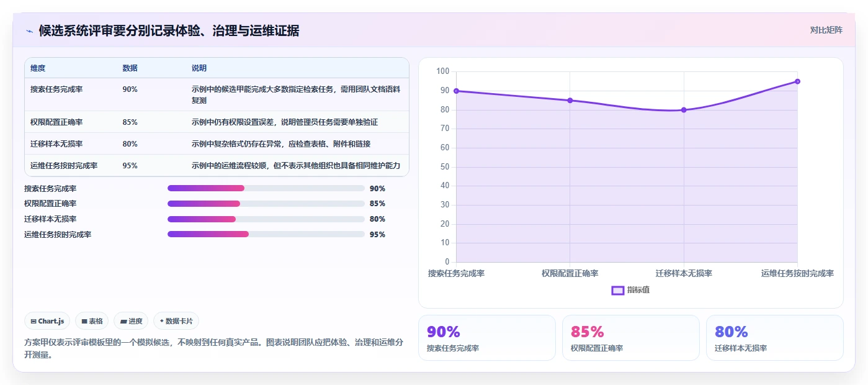Click the purple 指标值 legend swatch
Screen dimensions: 868x385
pyautogui.click(x=617, y=290)
